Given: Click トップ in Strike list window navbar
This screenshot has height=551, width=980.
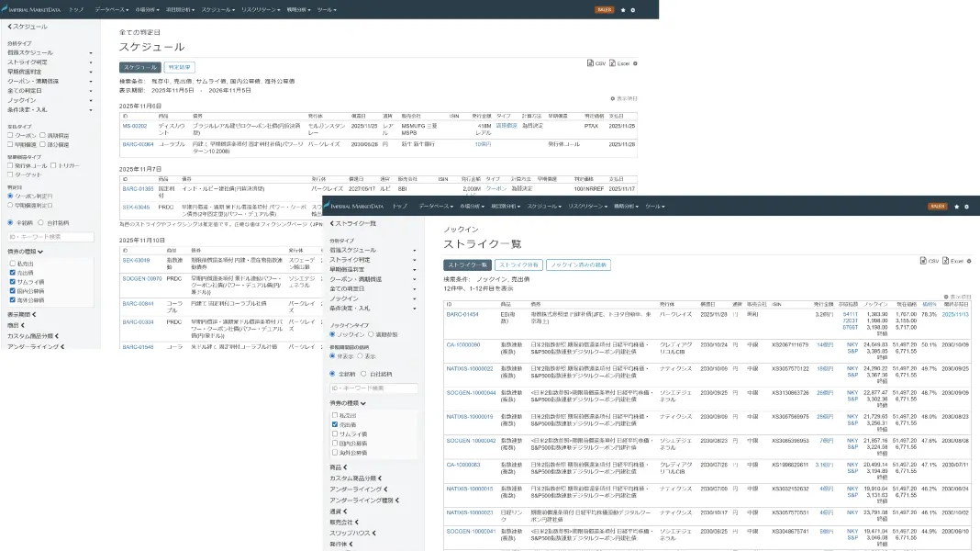Looking at the screenshot, I should pyautogui.click(x=399, y=207).
